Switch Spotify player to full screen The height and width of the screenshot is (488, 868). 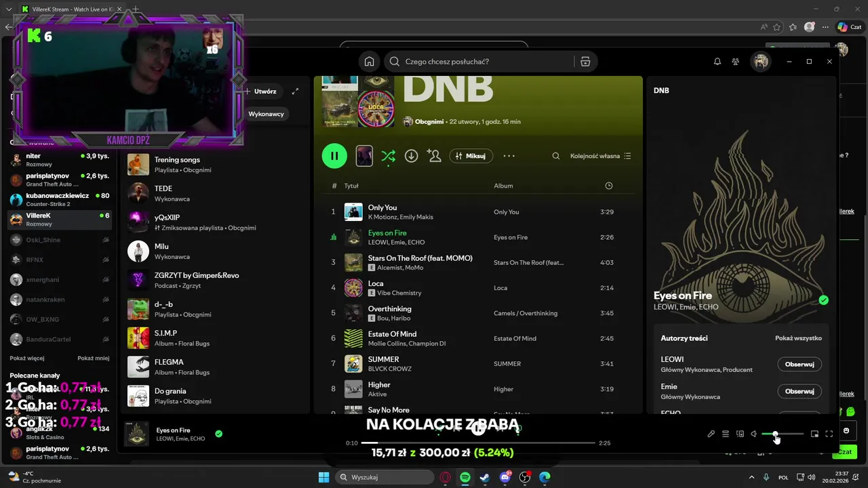click(x=829, y=434)
